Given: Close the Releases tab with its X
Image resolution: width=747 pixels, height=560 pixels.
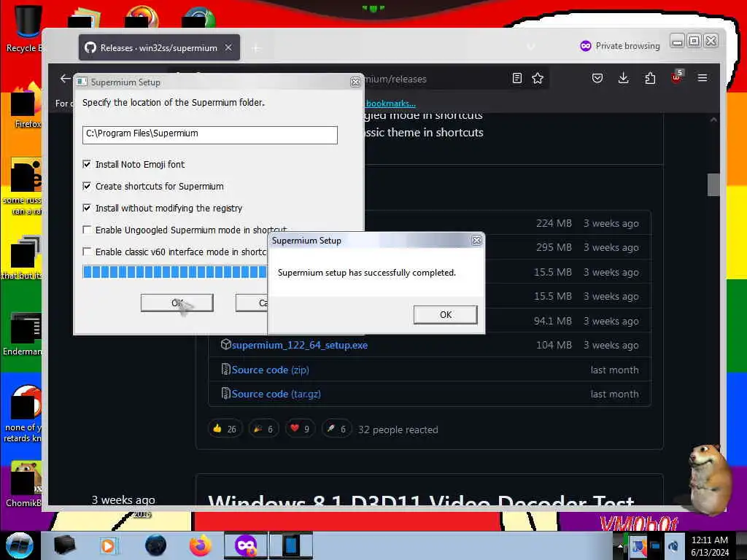Looking at the screenshot, I should point(228,47).
